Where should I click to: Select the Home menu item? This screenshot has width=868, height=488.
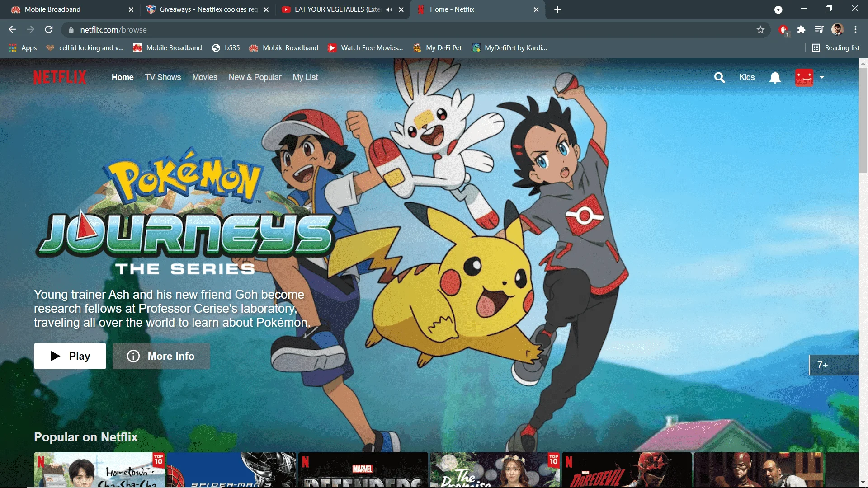123,77
